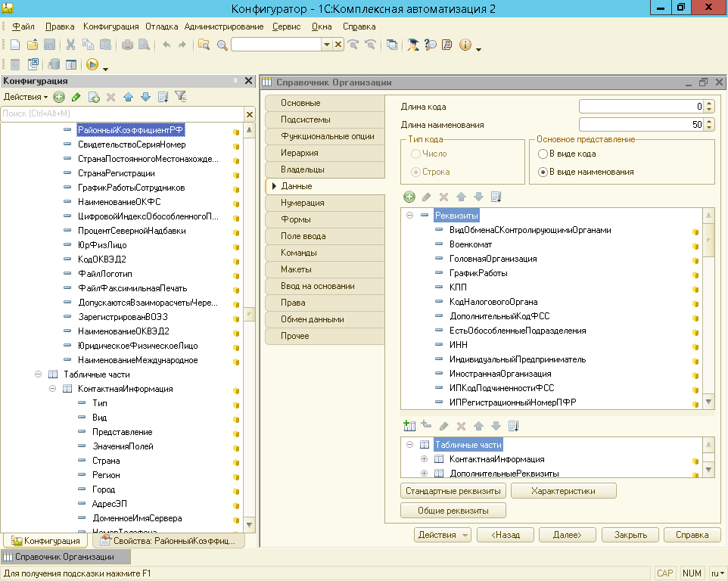Screen dimensions: 728x581
Task: Click Move down arrow in Configuration panel
Action: click(x=146, y=97)
